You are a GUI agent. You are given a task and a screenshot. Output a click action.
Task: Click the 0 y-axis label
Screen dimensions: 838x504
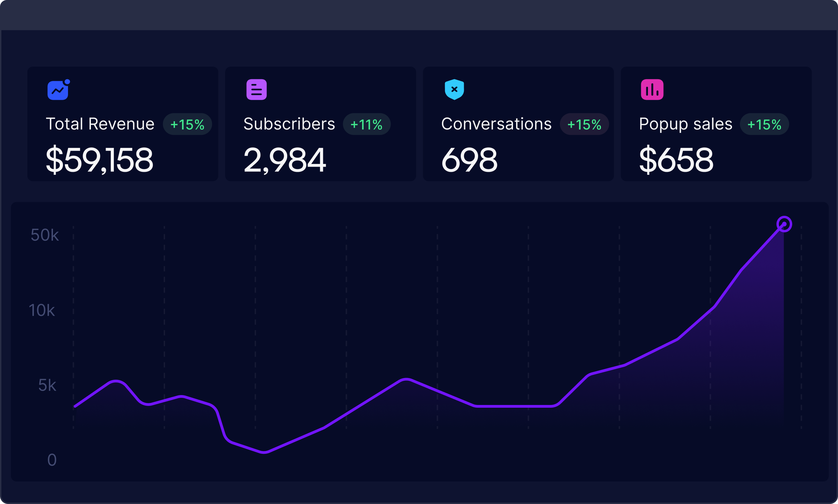tap(52, 460)
